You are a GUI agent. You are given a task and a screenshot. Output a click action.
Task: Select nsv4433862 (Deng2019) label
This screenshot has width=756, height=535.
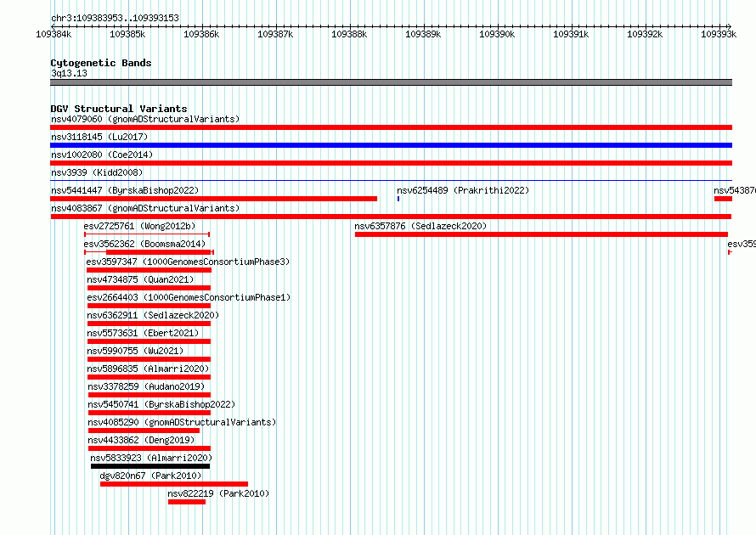click(x=141, y=440)
